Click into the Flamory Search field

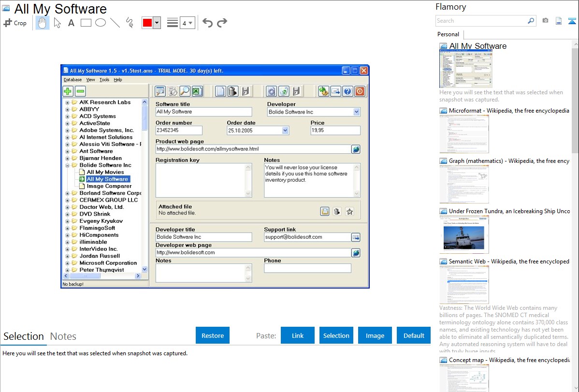tap(481, 21)
